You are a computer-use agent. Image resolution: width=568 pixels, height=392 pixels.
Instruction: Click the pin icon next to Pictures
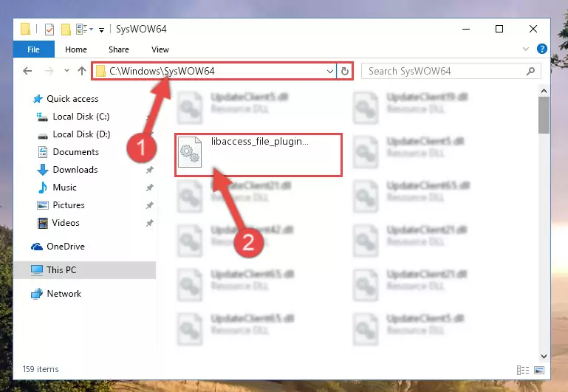[150, 205]
